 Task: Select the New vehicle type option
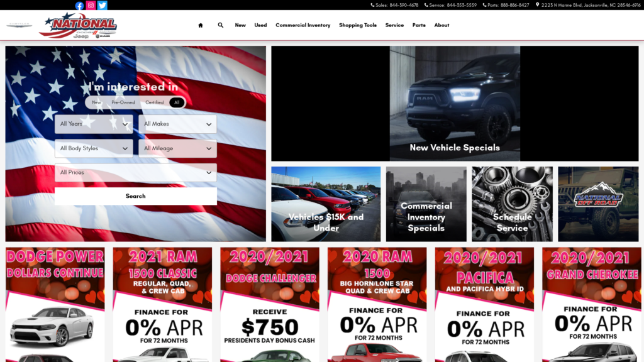pyautogui.click(x=96, y=102)
